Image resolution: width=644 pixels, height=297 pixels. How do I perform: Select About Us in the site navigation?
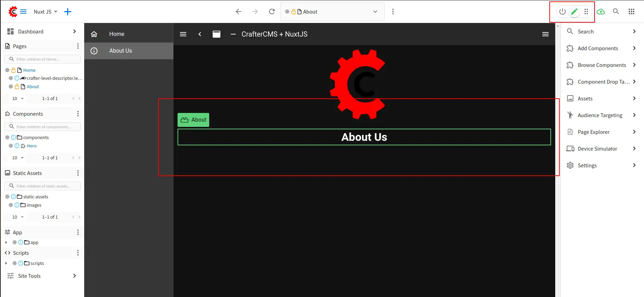(x=120, y=51)
